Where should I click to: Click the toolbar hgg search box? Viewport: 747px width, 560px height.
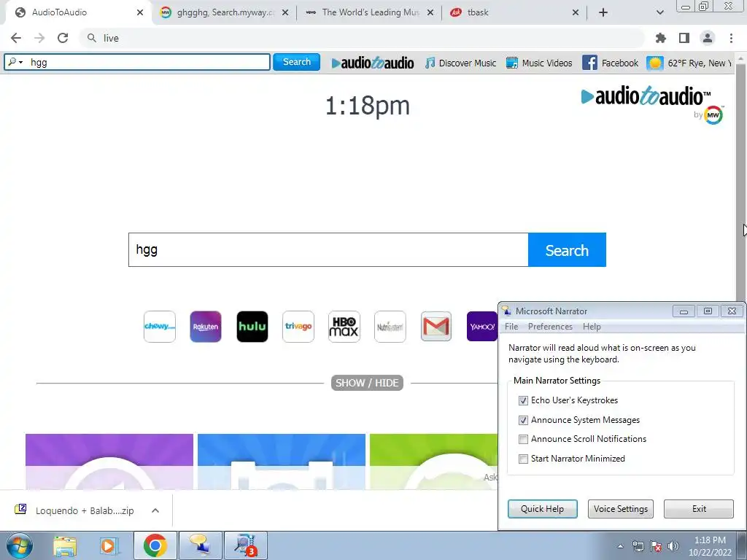coord(137,62)
